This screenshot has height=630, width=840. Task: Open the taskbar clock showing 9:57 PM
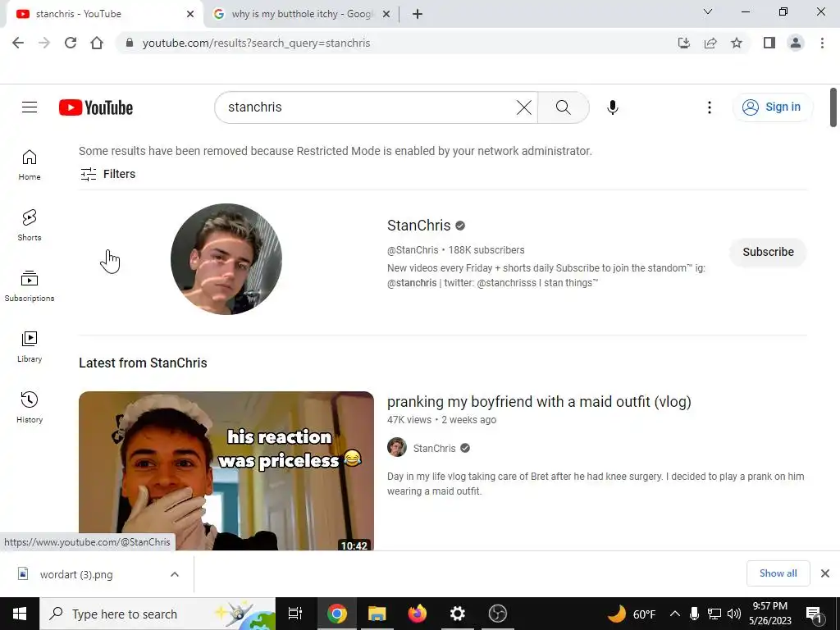(769, 614)
